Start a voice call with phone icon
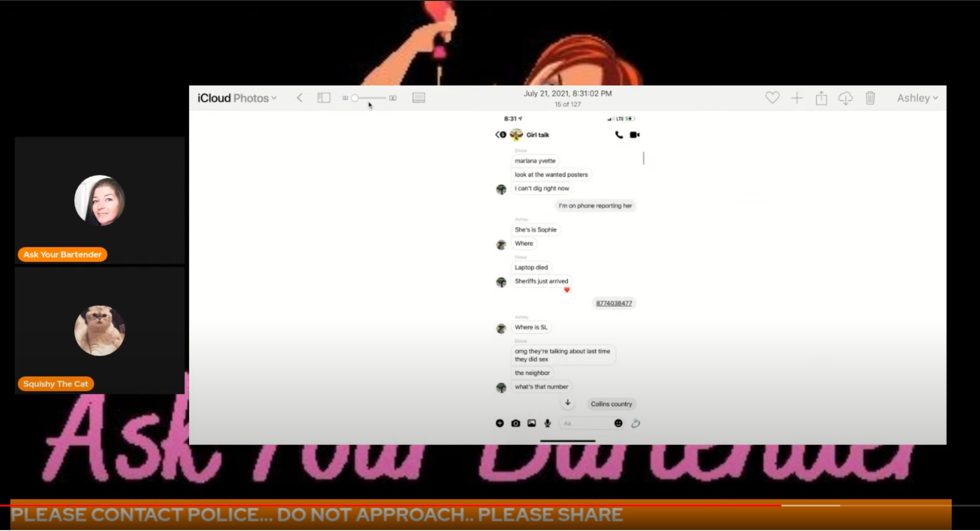The image size is (980, 531). pyautogui.click(x=619, y=135)
